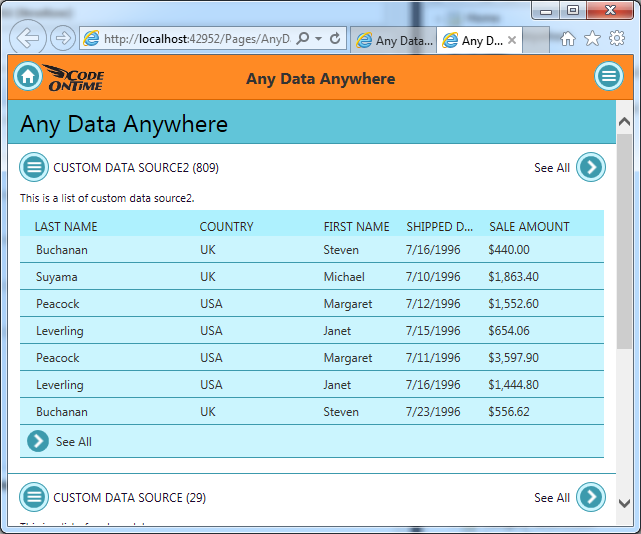
Task: Select Peacock row with $3,597.90
Action: (312, 357)
